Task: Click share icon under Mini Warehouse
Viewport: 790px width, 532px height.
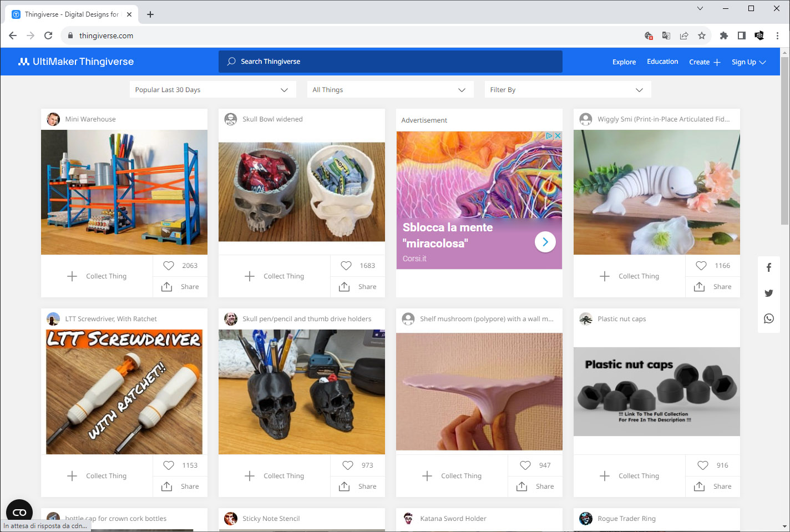Action: click(x=167, y=287)
